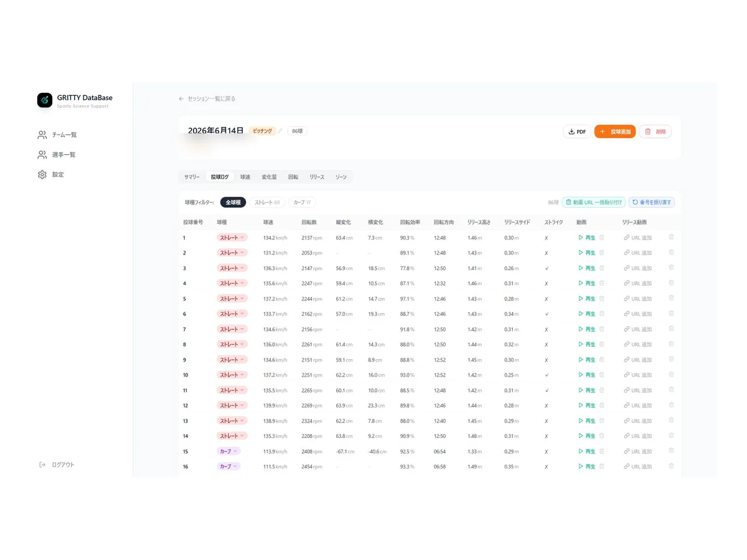Filter pitches by ストレート 69
Image resolution: width=747 pixels, height=560 pixels.
[268, 202]
